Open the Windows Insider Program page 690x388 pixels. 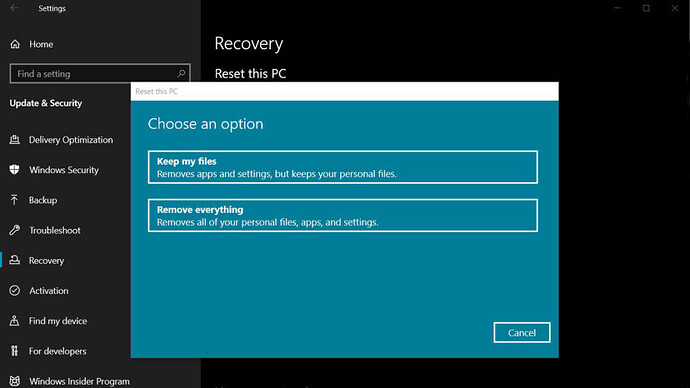tap(79, 381)
